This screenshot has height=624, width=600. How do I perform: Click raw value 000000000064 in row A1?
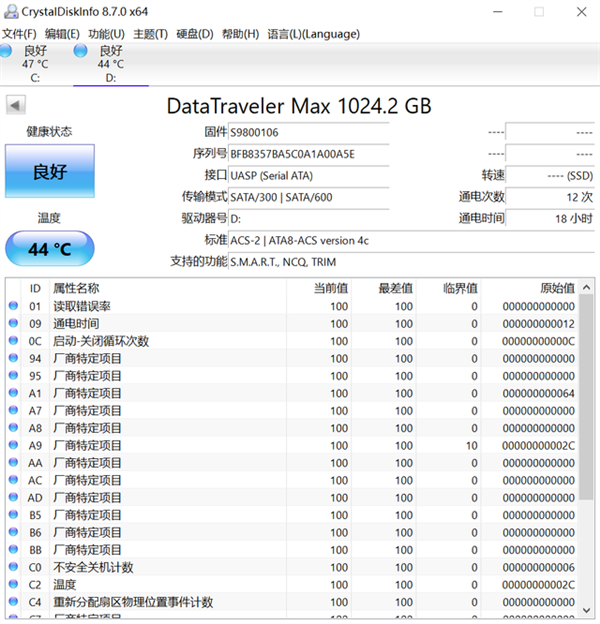(x=538, y=394)
